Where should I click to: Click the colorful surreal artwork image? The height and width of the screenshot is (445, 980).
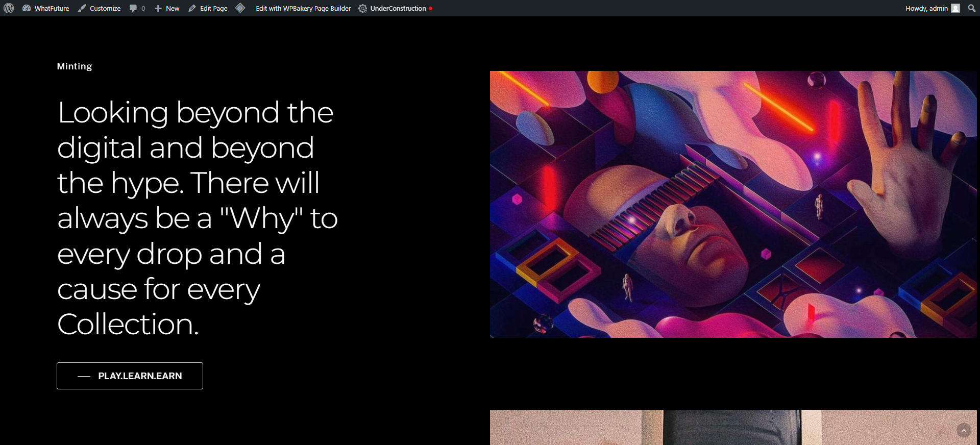733,204
